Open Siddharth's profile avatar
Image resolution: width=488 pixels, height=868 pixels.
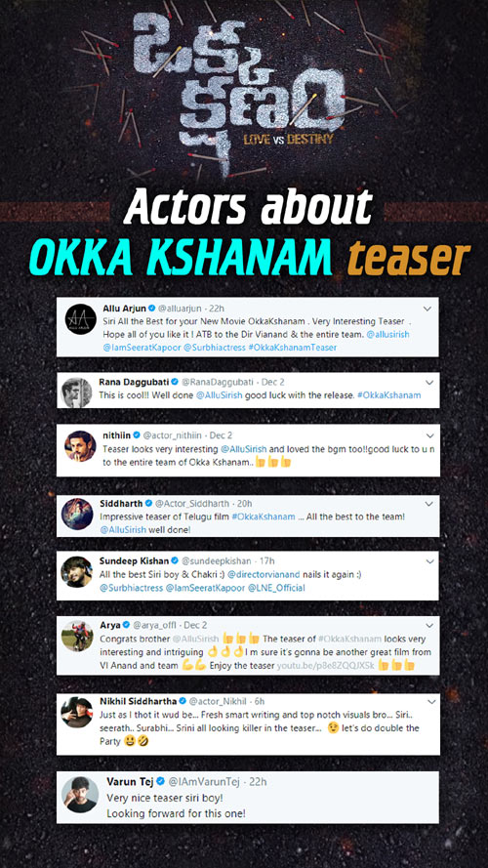click(x=77, y=515)
